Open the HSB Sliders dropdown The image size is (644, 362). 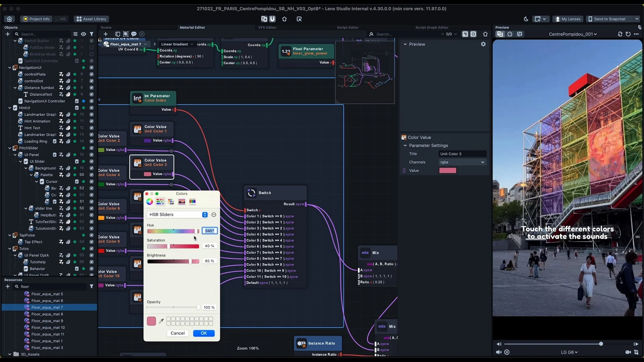177,215
